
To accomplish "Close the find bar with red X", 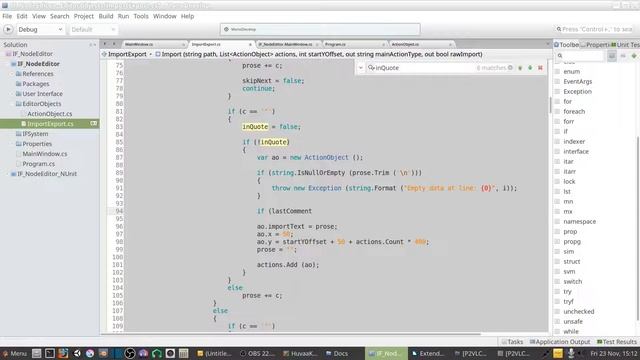I will point(540,68).
